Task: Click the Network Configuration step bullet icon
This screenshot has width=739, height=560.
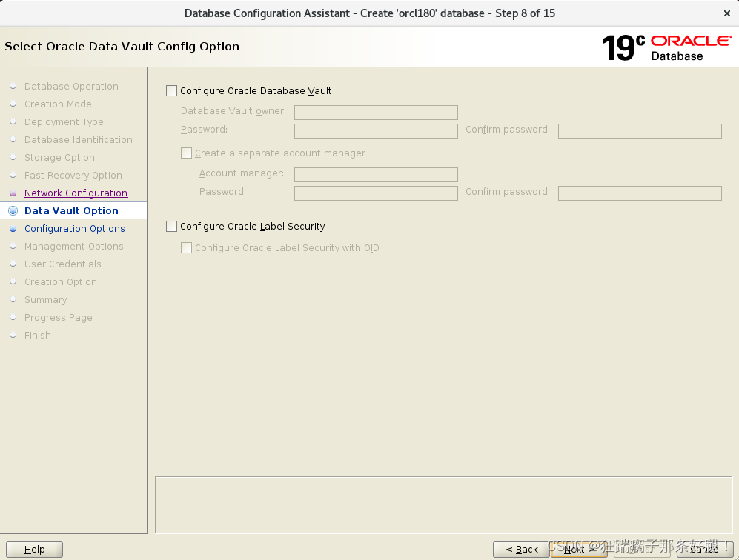Action: (x=13, y=193)
